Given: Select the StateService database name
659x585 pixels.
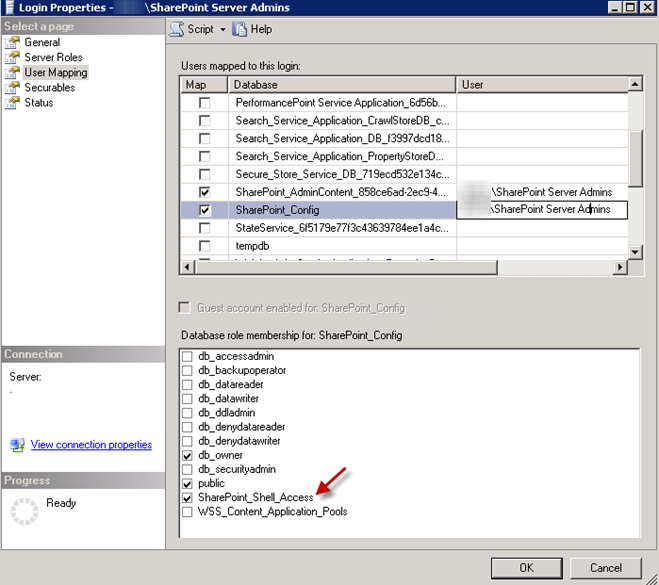Looking at the screenshot, I should click(342, 228).
